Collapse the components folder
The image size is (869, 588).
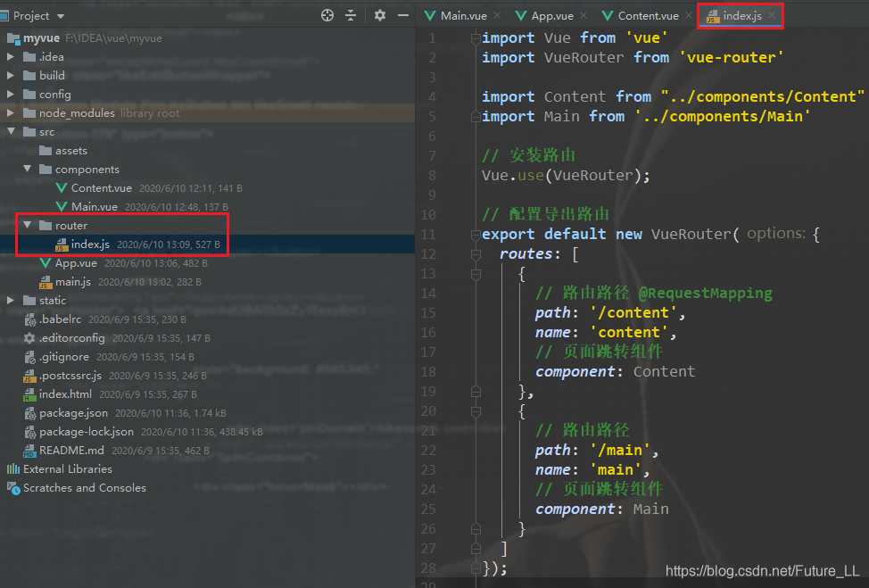[x=27, y=169]
